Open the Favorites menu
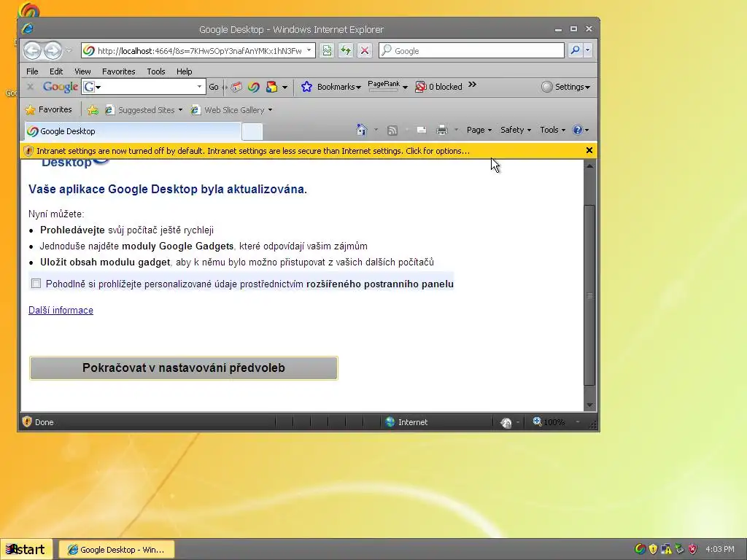This screenshot has width=747, height=560. 119,71
